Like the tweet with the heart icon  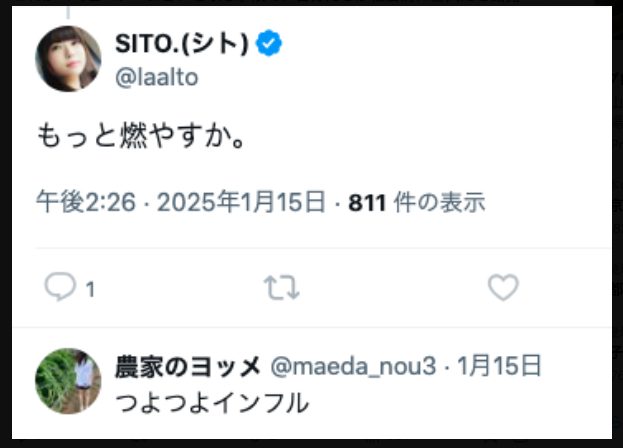pyautogui.click(x=503, y=287)
